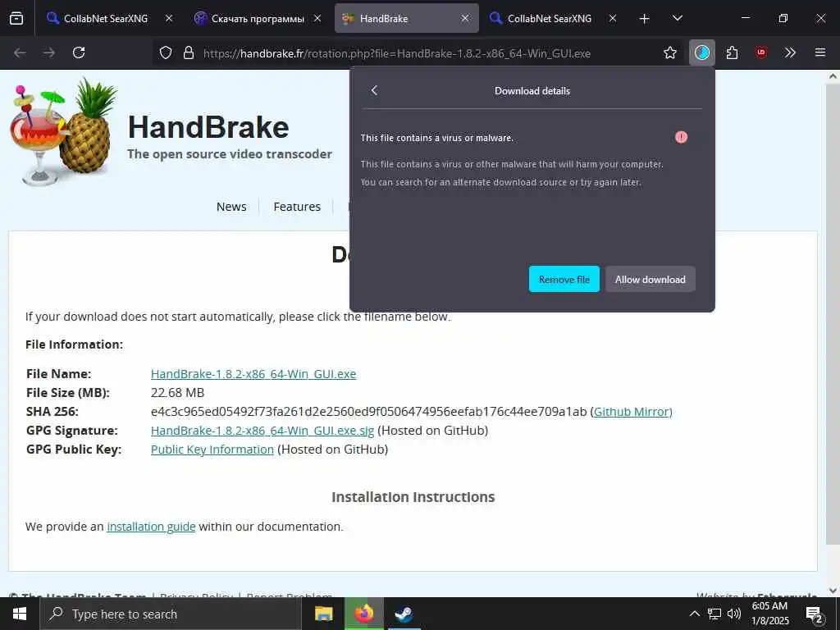This screenshot has width=840, height=630.
Task: Switch to Скачать программы tab
Action: (257, 18)
